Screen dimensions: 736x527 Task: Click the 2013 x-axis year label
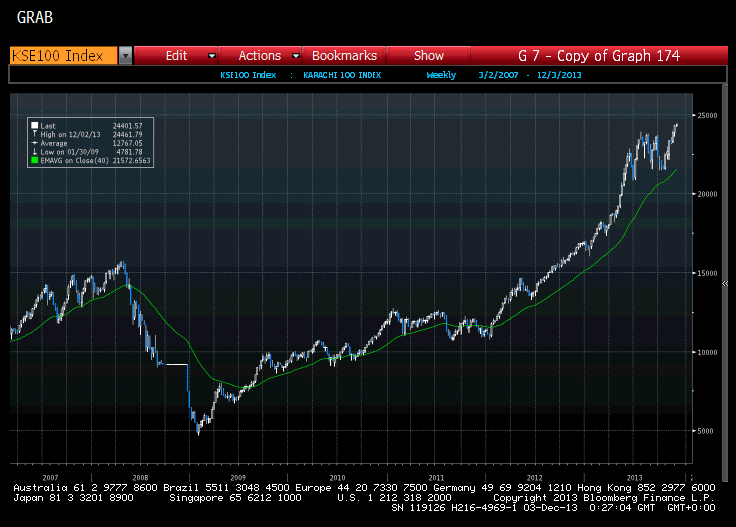[x=634, y=478]
